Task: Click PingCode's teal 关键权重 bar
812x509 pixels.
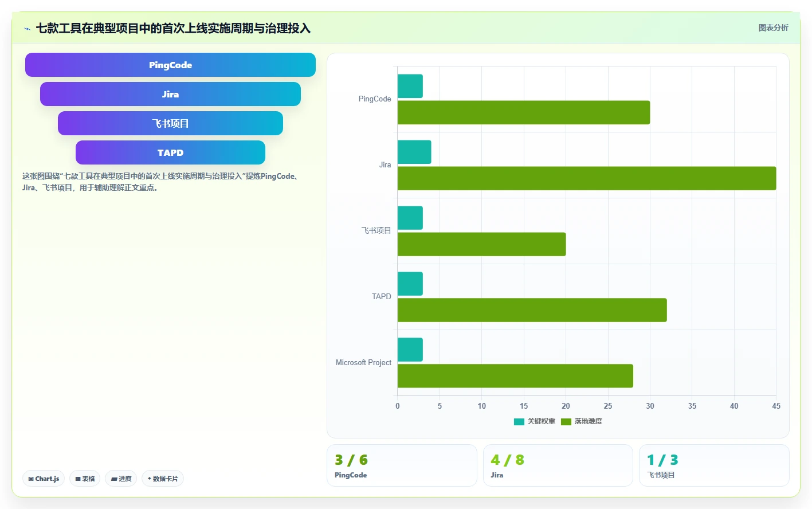Action: (x=410, y=86)
